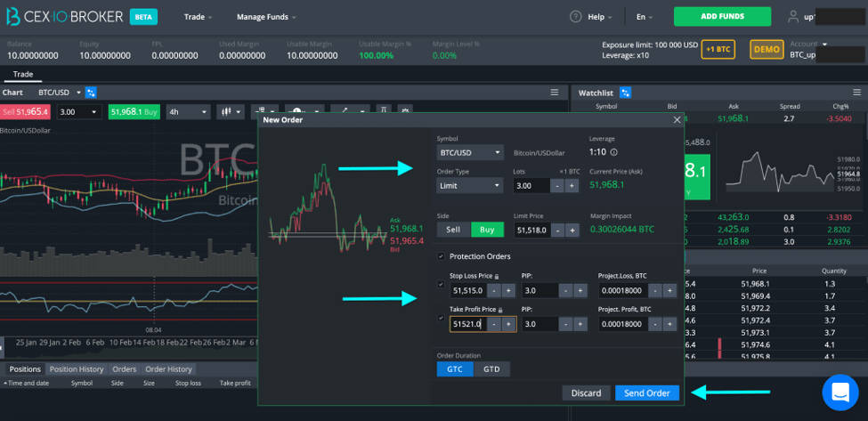Expand the Symbol BTC/USD dropdown
The height and width of the screenshot is (421, 868).
click(x=470, y=152)
